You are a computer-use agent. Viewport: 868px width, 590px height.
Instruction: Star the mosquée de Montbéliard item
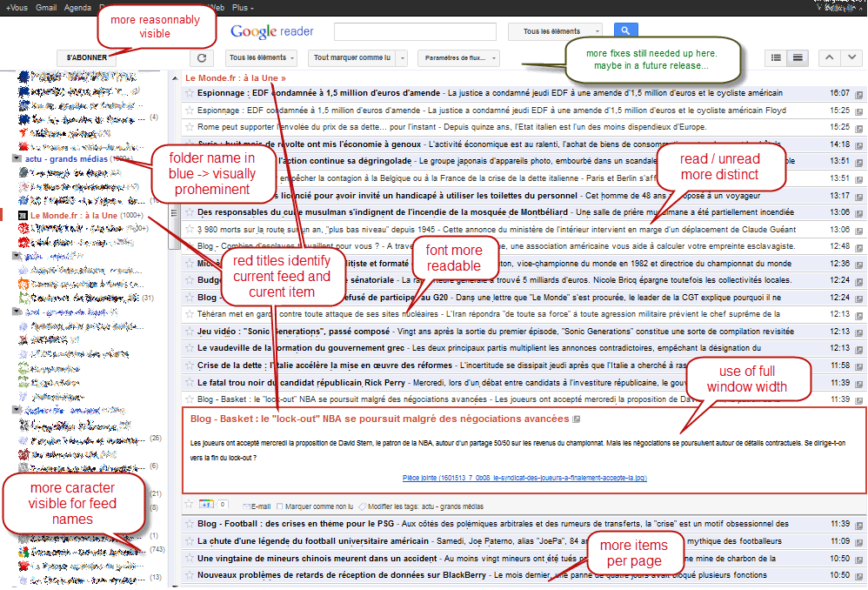click(190, 212)
